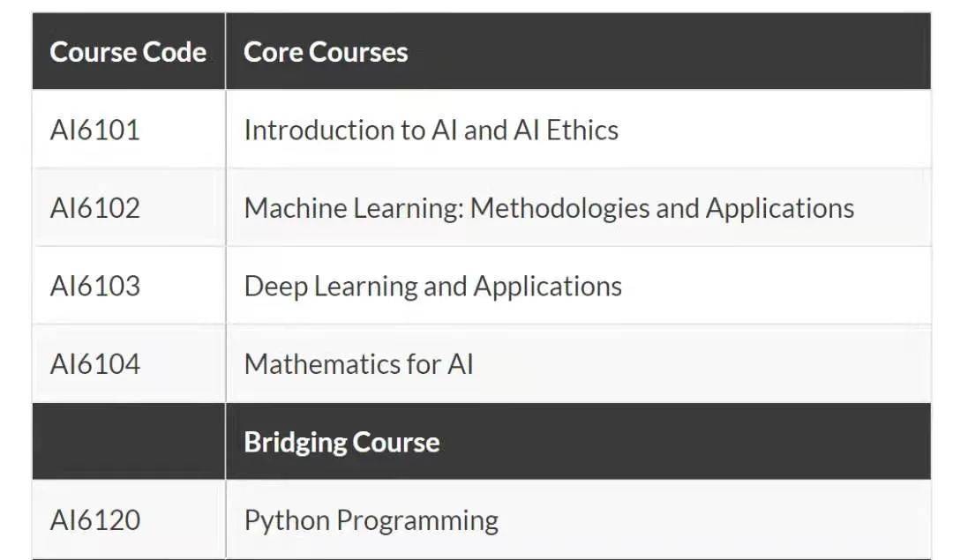Click the Core Courses column header
953x560 pixels.
[x=326, y=52]
